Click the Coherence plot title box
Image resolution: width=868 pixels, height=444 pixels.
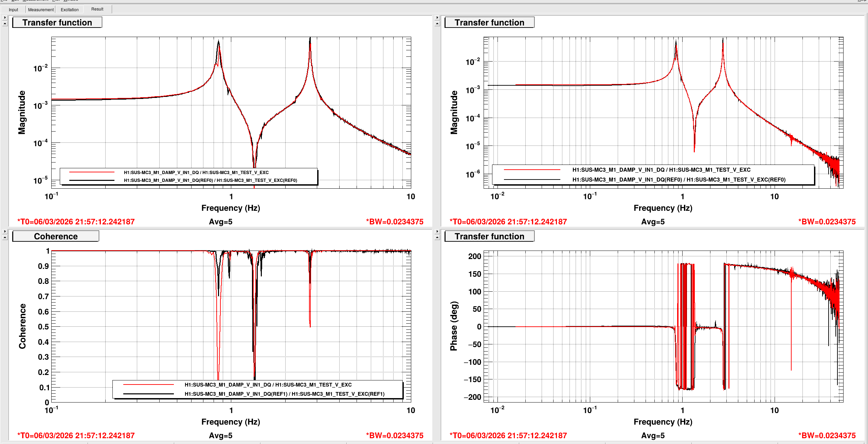56,236
